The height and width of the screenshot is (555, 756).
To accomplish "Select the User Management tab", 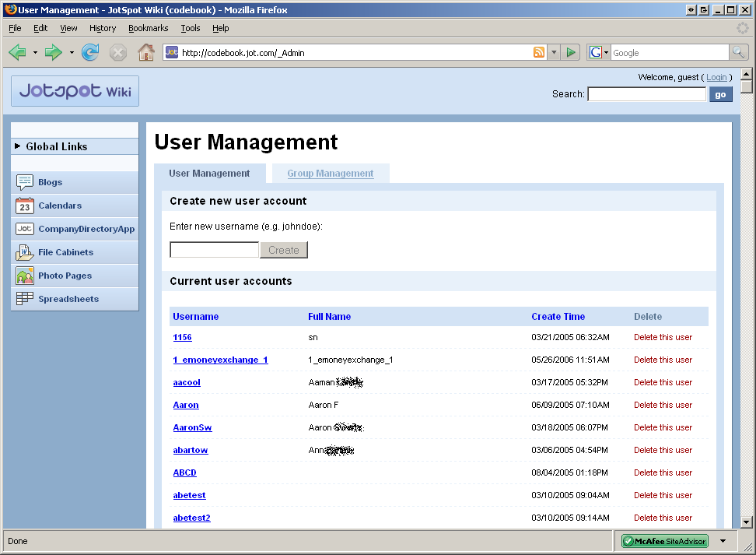I will [210, 174].
